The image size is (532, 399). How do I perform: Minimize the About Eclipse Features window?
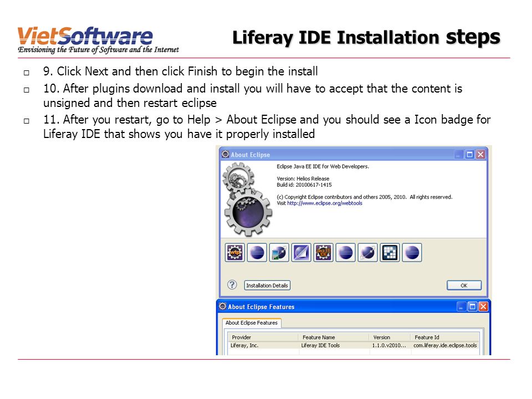point(462,306)
